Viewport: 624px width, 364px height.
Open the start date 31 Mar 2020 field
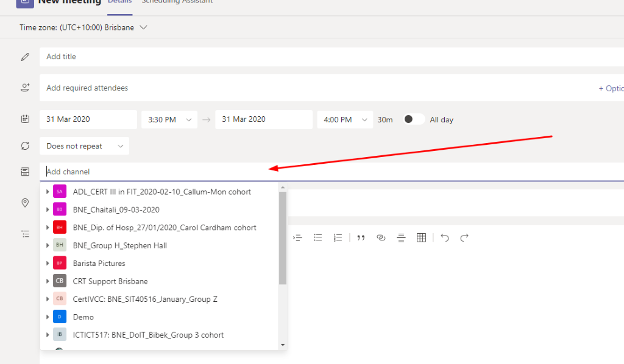88,119
